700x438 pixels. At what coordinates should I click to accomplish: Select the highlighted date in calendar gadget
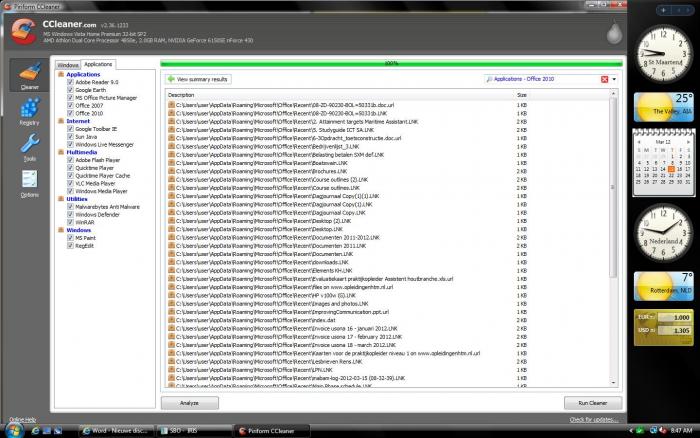tap(671, 169)
